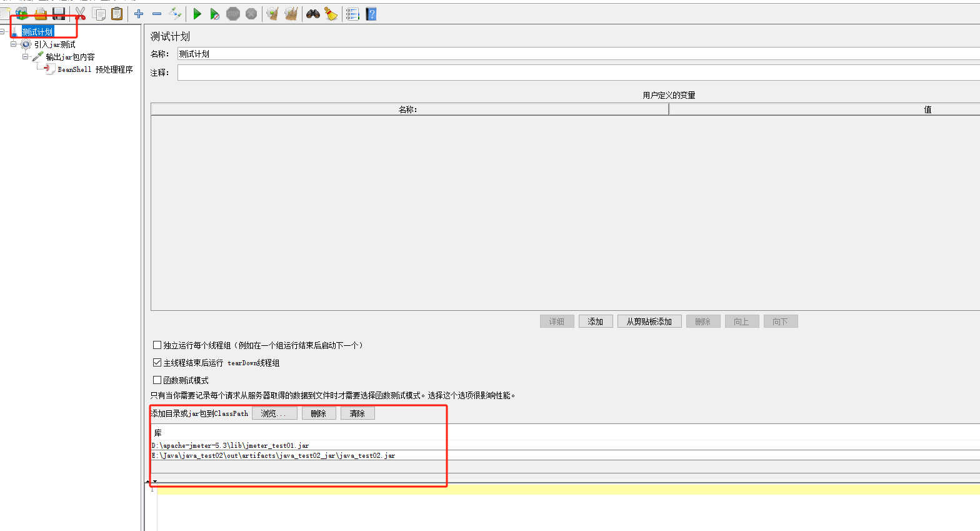This screenshot has height=531, width=980.
Task: Select the 测试计划 tree node
Action: (37, 32)
